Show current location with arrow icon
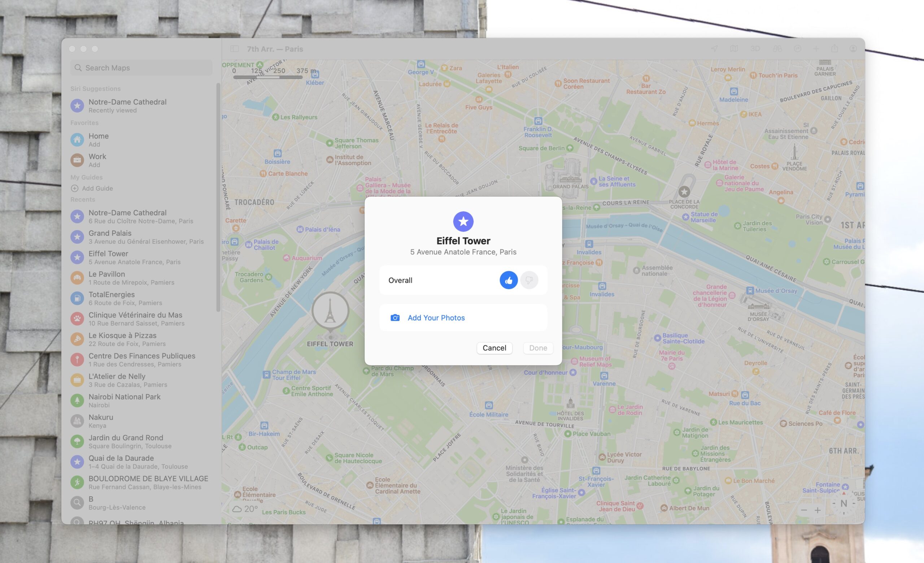924x563 pixels. 714,49
